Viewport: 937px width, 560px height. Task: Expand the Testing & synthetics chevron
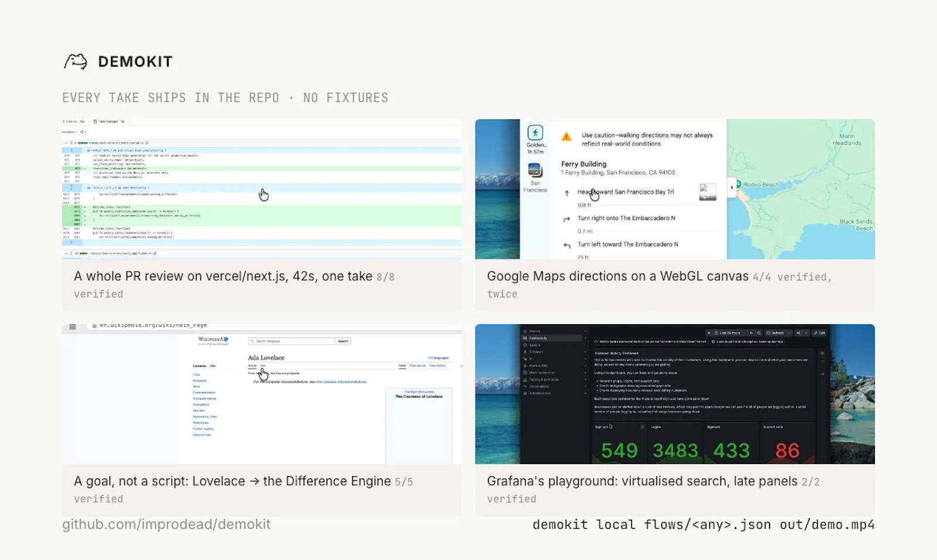click(x=586, y=379)
